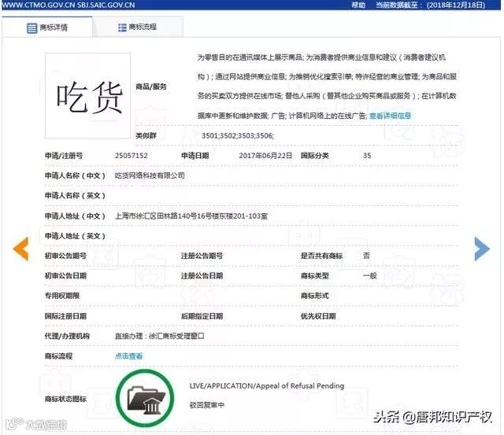This screenshot has width=504, height=435.
Task: Open the 商标详情 tab
Action: (47, 28)
